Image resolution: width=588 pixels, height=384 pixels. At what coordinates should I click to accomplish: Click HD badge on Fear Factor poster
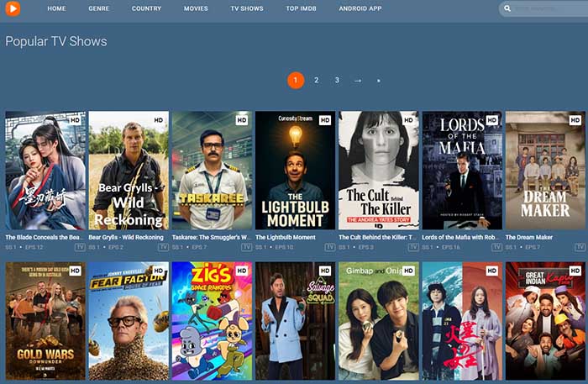[x=158, y=271]
